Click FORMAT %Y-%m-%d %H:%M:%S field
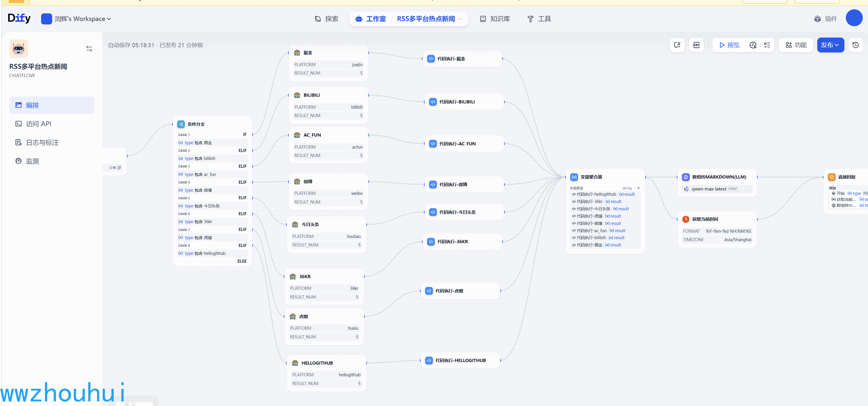This screenshot has height=406, width=868. click(x=717, y=231)
